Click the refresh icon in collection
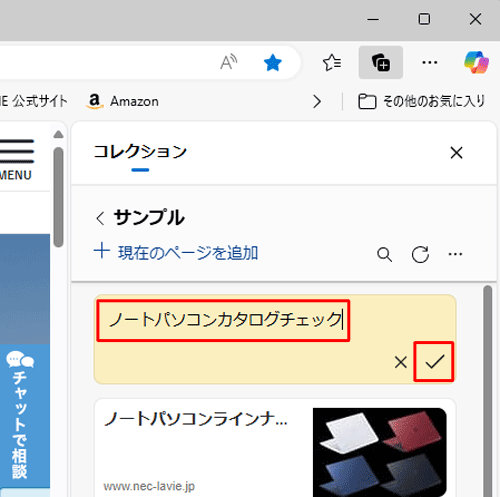 [x=420, y=255]
